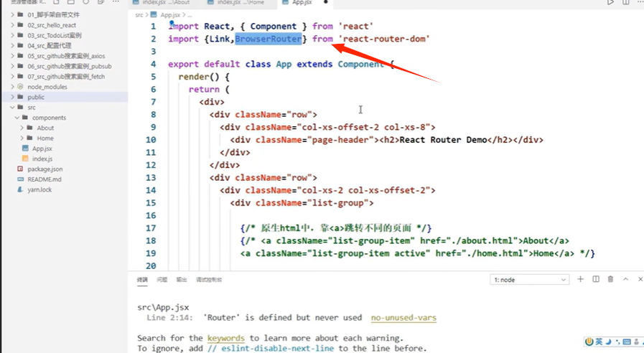Screen dimensions: 644x353
Task: Open the terminal selector '1: node' dropdown
Action: point(529,280)
